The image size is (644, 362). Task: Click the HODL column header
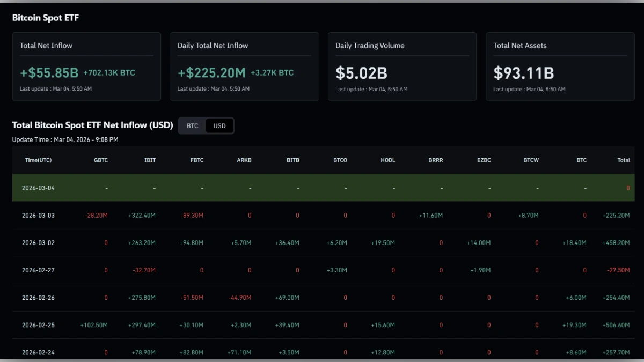tap(387, 160)
